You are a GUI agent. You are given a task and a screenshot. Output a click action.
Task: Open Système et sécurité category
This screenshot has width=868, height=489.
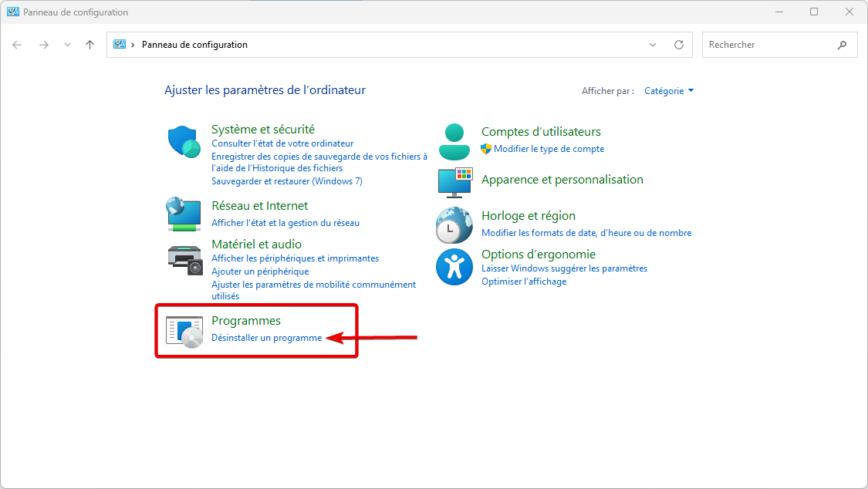coord(263,130)
